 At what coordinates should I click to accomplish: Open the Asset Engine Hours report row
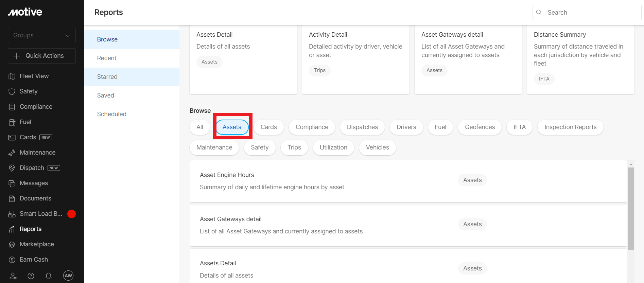tap(408, 181)
